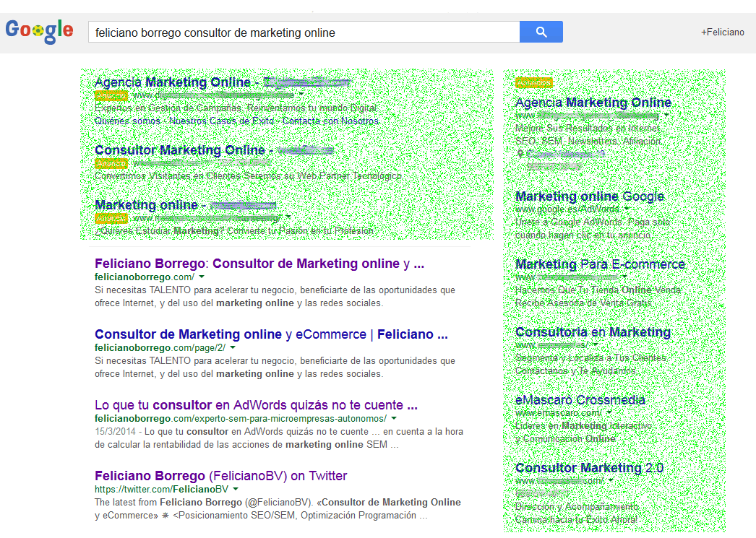756x538 pixels.
Task: Open 'Lo que tu consultor en AdWords' result
Action: coord(256,405)
